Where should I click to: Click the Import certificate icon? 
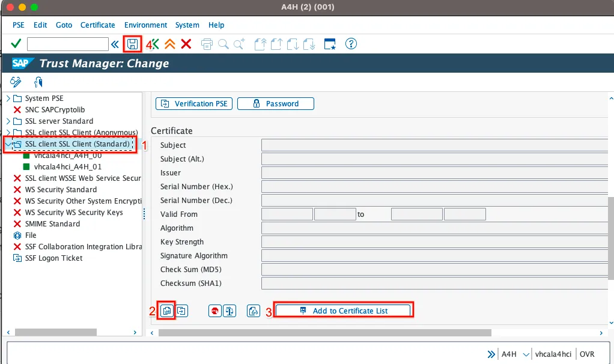point(167,311)
